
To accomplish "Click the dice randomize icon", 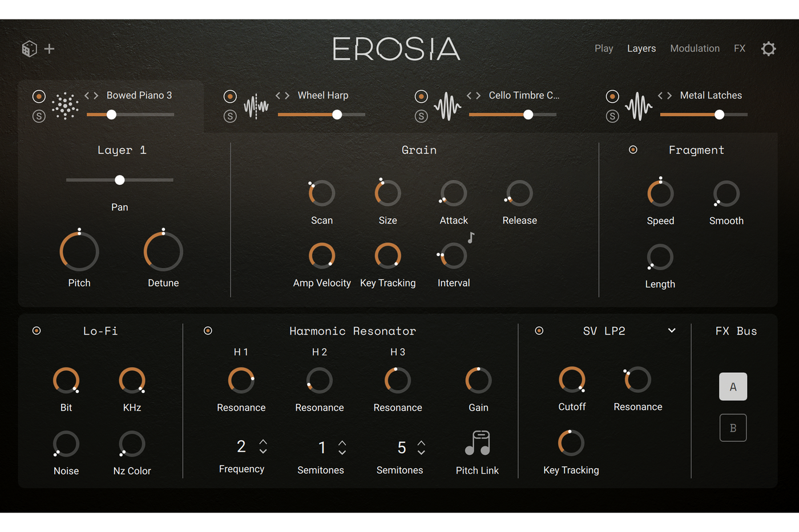I will (29, 49).
